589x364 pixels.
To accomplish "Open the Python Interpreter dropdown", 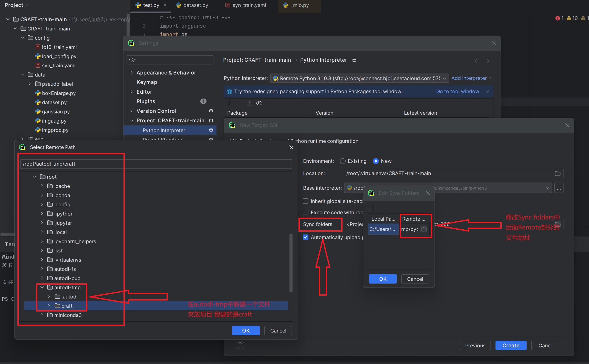I will pos(445,78).
